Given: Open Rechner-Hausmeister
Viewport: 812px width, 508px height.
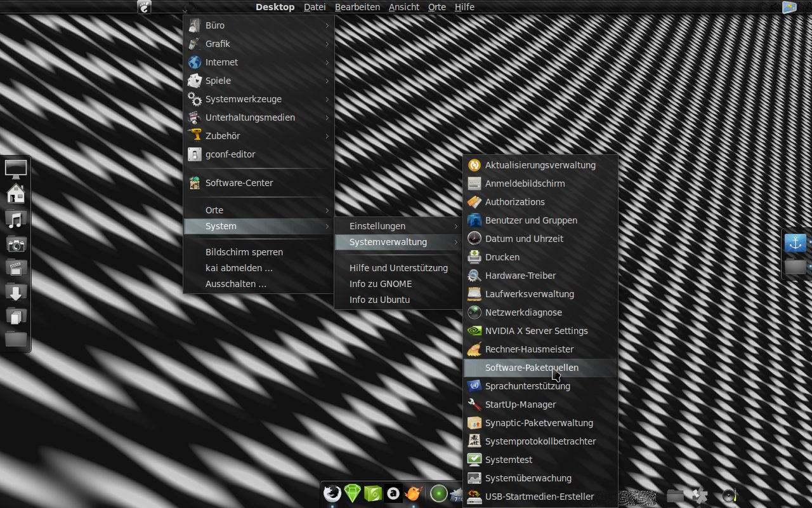Looking at the screenshot, I should pyautogui.click(x=540, y=349).
